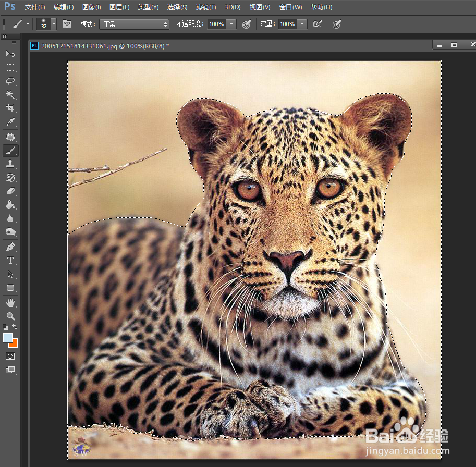Click the flow 100% field
Image resolution: width=476 pixels, height=467 pixels.
(287, 24)
